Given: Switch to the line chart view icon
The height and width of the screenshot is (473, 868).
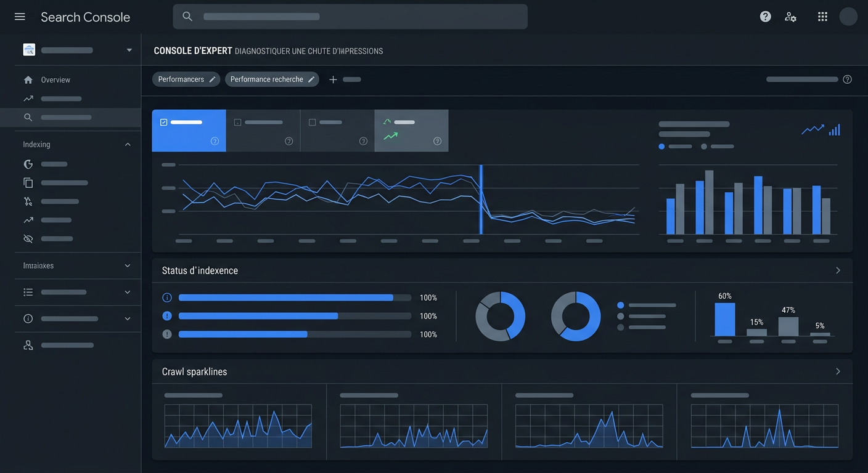Looking at the screenshot, I should point(813,129).
